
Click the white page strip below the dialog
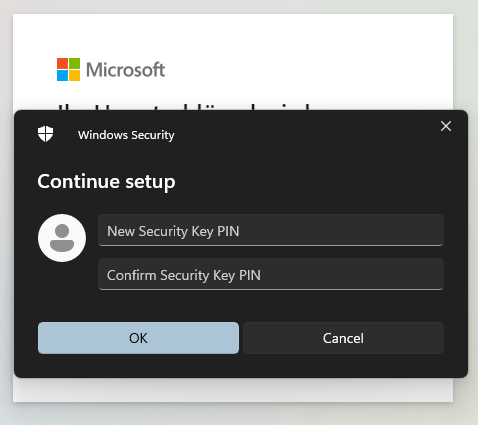point(233,389)
